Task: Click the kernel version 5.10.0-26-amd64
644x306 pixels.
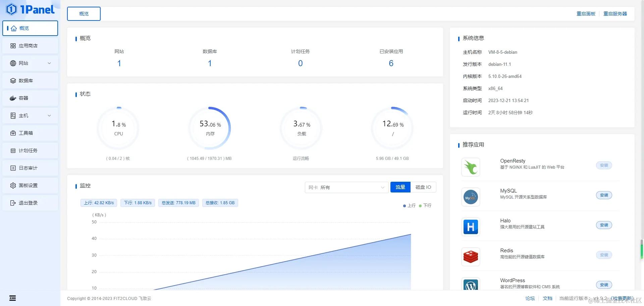Action: (505, 76)
